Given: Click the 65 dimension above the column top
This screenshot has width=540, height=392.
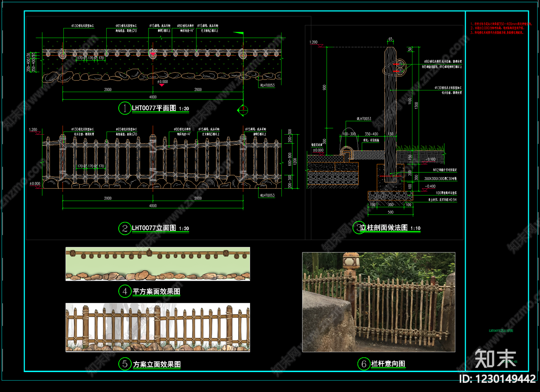Looking at the screenshot, I should 390,39.
